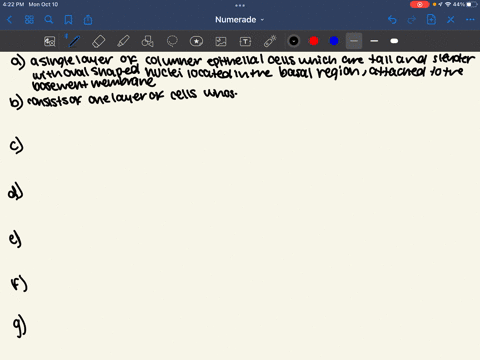The image size is (480, 360).
Task: Redo the last action
Action: coord(412,20)
